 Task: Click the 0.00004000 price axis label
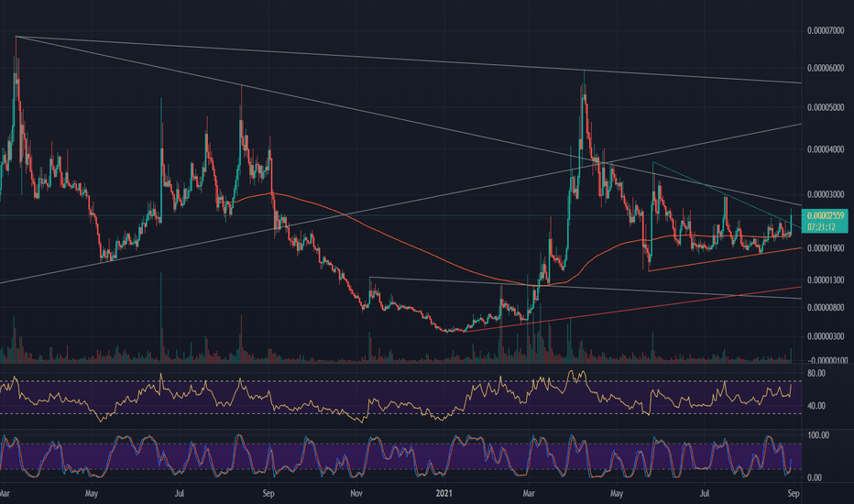coord(826,149)
